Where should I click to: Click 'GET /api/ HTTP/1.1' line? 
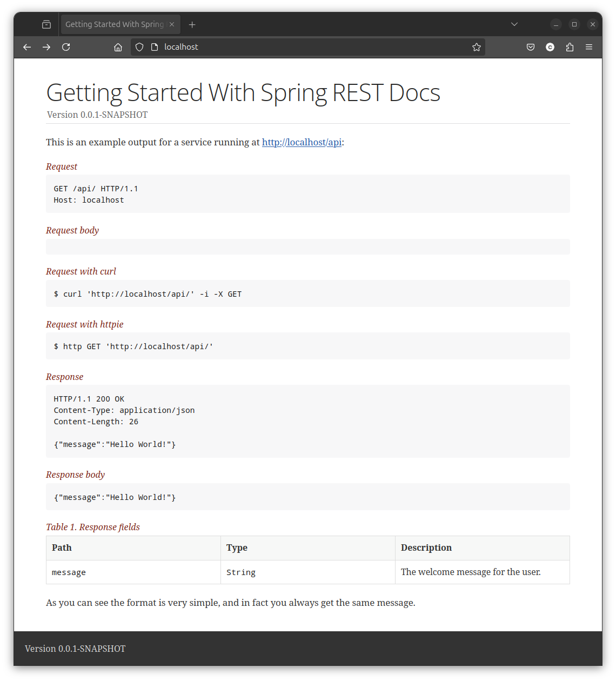pos(96,189)
